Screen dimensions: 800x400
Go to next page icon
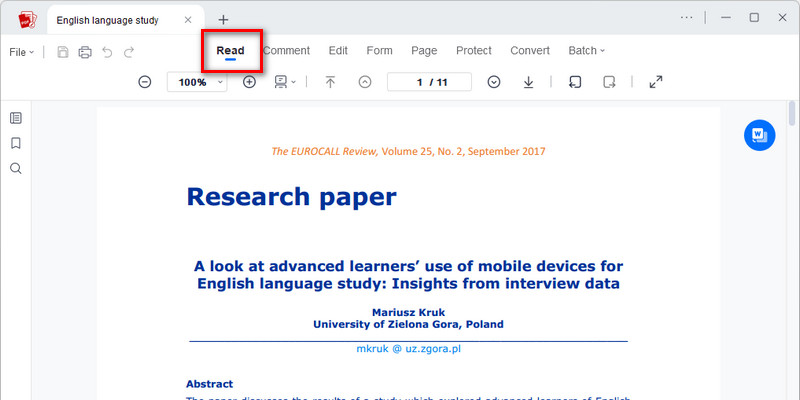(x=493, y=82)
